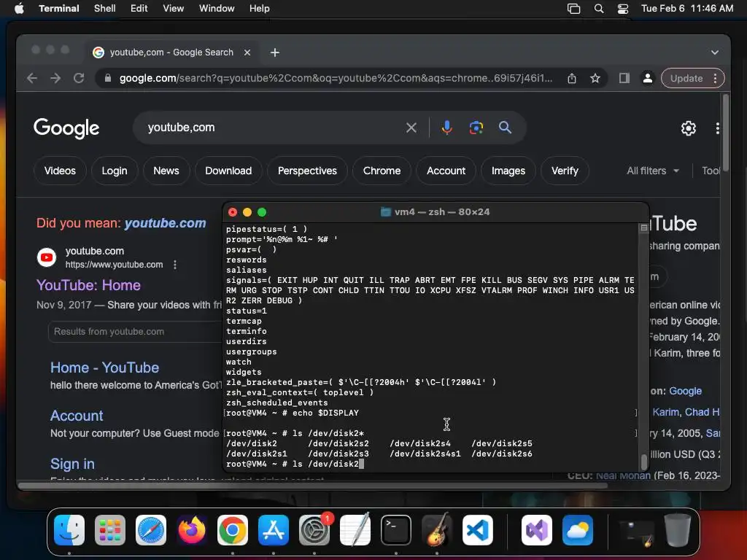Select the Verify filter chip
Image resolution: width=747 pixels, height=560 pixels.
[x=565, y=171]
